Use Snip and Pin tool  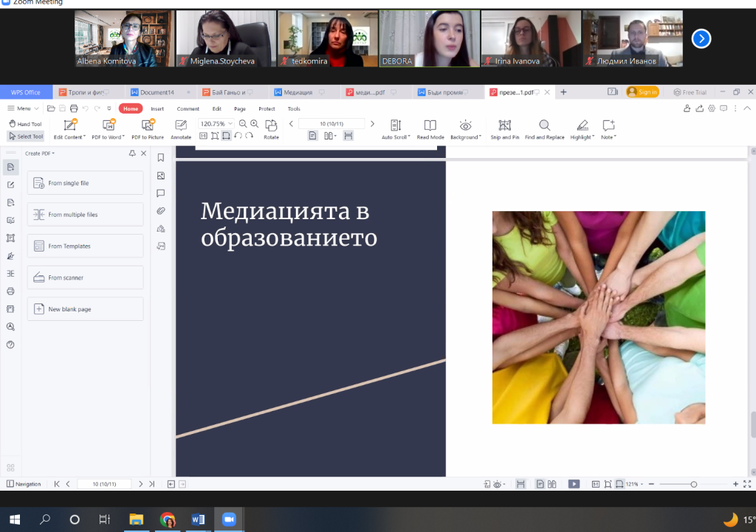point(505,130)
